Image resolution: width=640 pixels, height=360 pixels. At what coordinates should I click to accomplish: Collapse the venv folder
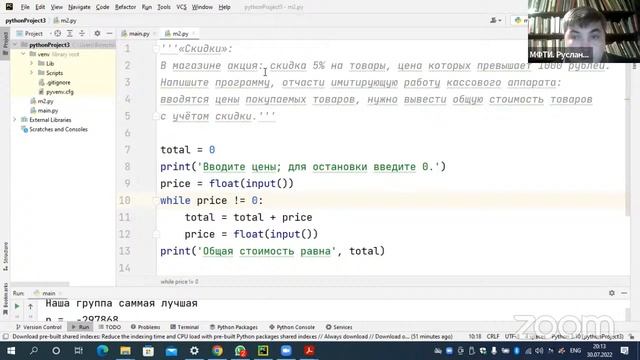[x=23, y=54]
